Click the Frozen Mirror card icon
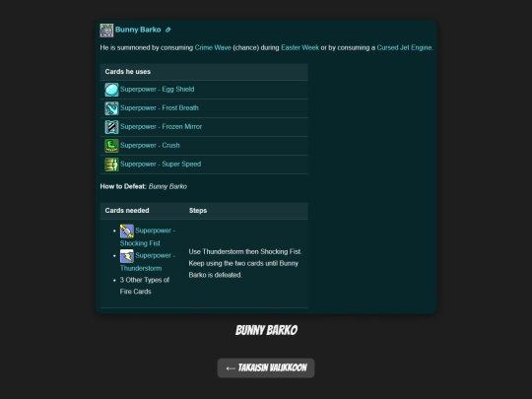Screen dimensions: 532x399 (x=111, y=127)
